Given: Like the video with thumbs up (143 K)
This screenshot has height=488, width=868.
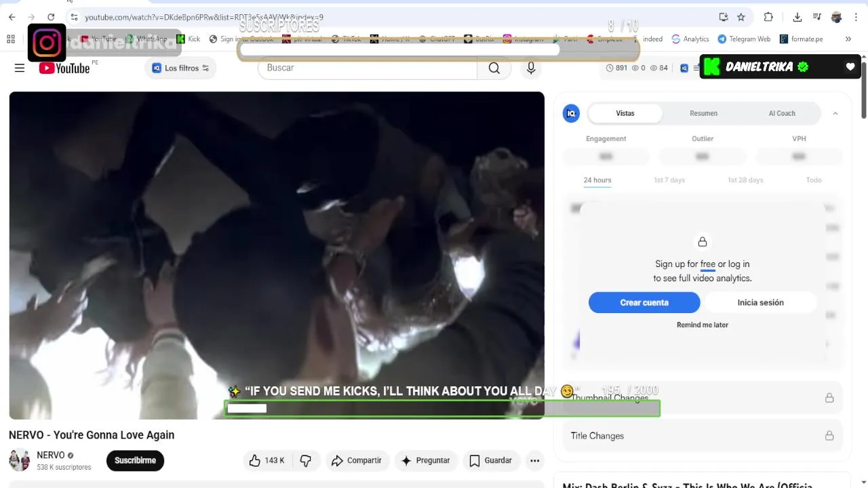Looking at the screenshot, I should coord(267,460).
